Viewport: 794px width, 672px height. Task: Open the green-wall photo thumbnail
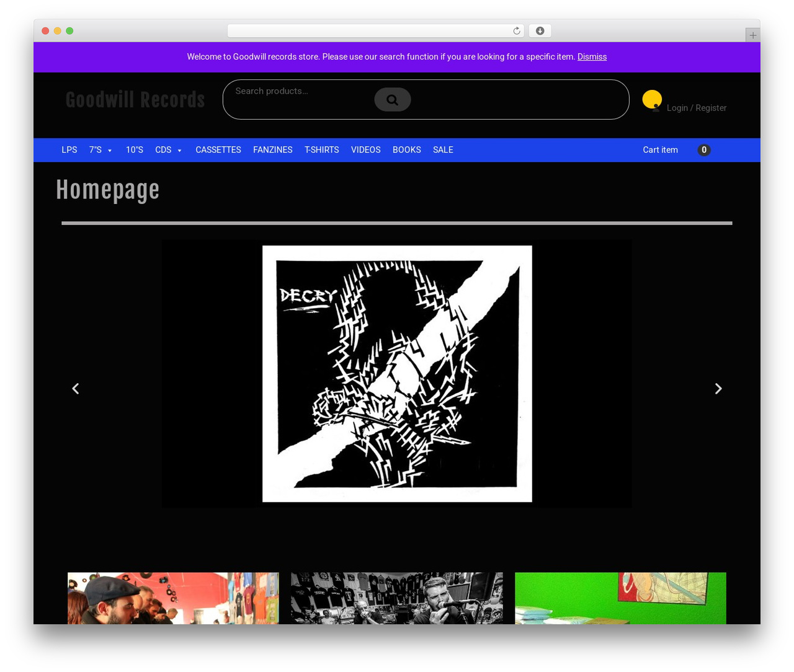(620, 598)
